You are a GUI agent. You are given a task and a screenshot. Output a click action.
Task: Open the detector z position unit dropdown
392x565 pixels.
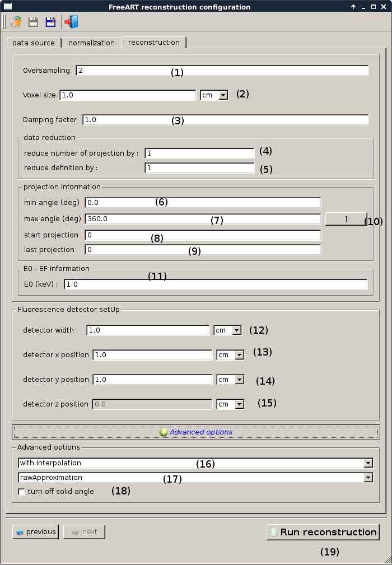coord(231,404)
